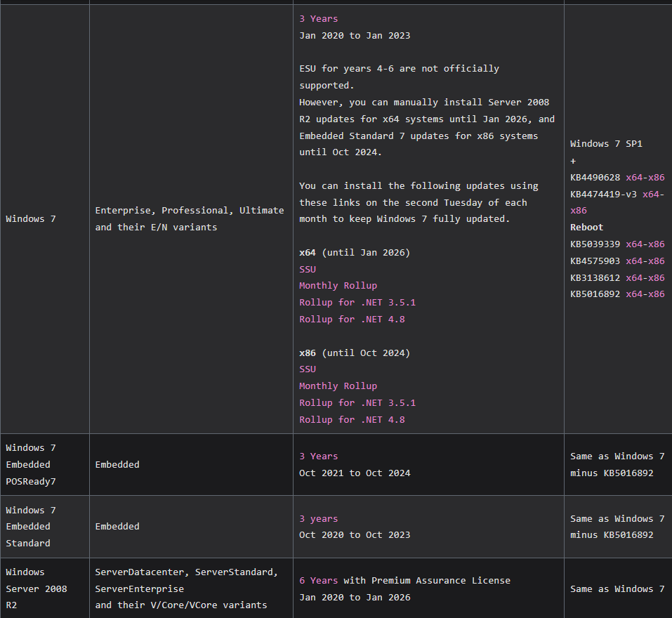Open Server 2008 R2 "6 Years" link
The width and height of the screenshot is (672, 618).
coord(318,581)
